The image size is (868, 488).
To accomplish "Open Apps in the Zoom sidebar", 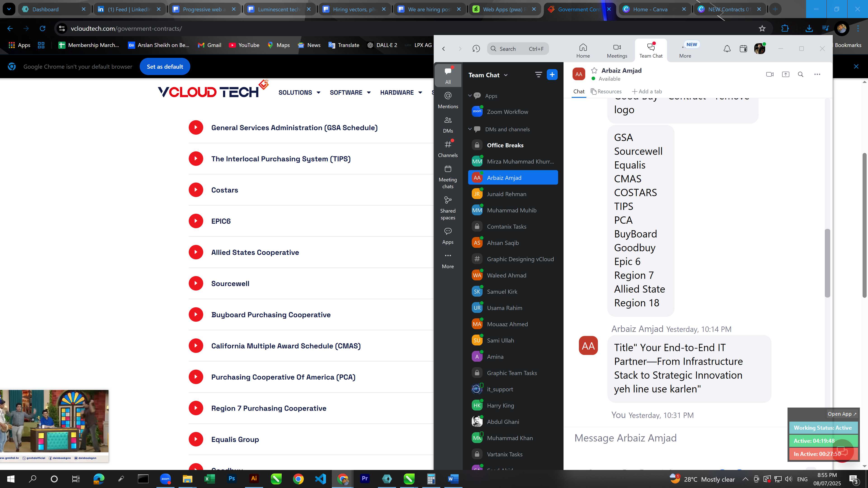I will (x=448, y=236).
